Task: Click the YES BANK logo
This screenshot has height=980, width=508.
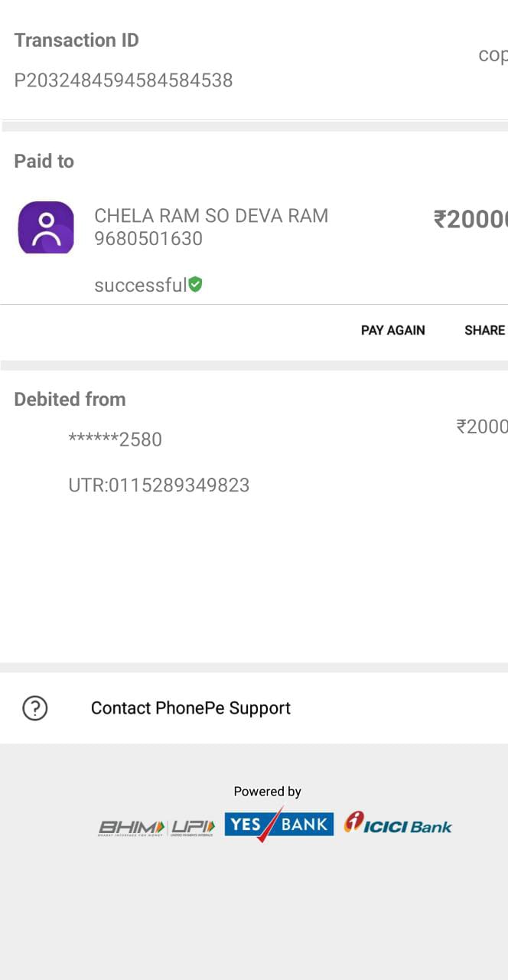Action: coord(278,825)
